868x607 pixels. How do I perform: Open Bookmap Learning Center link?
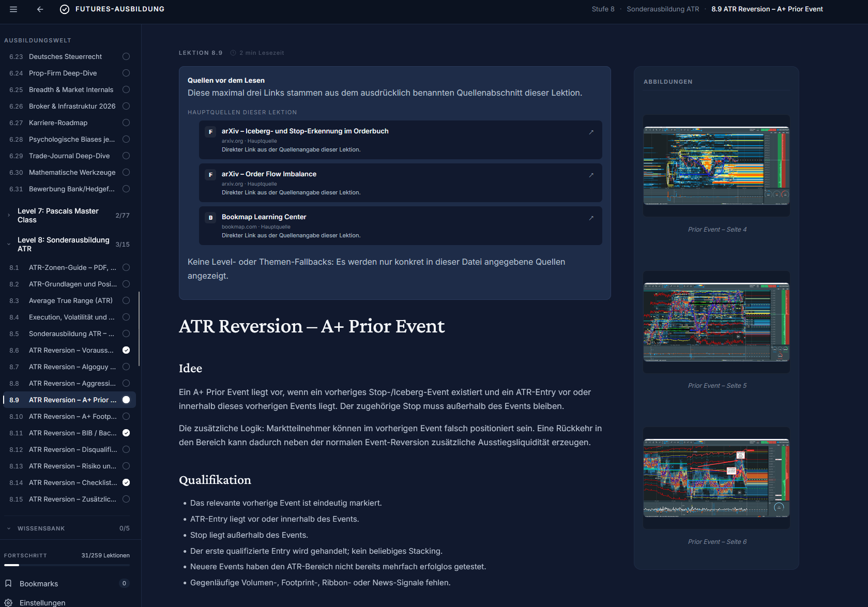(x=400, y=225)
